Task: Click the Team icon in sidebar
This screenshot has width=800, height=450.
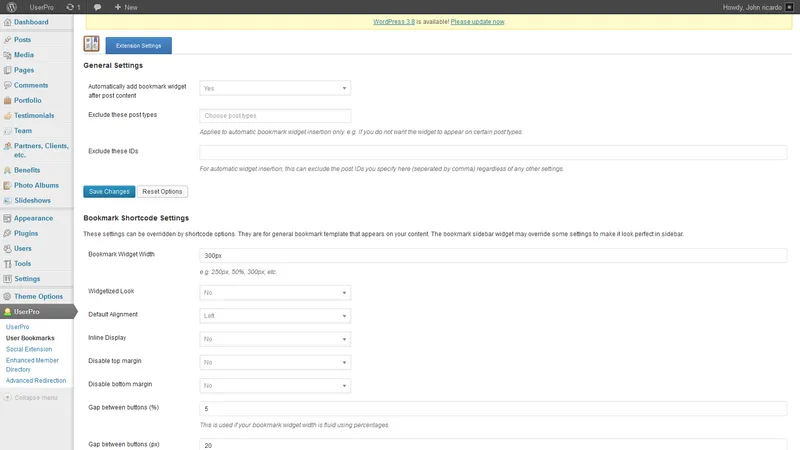Action: point(7,131)
